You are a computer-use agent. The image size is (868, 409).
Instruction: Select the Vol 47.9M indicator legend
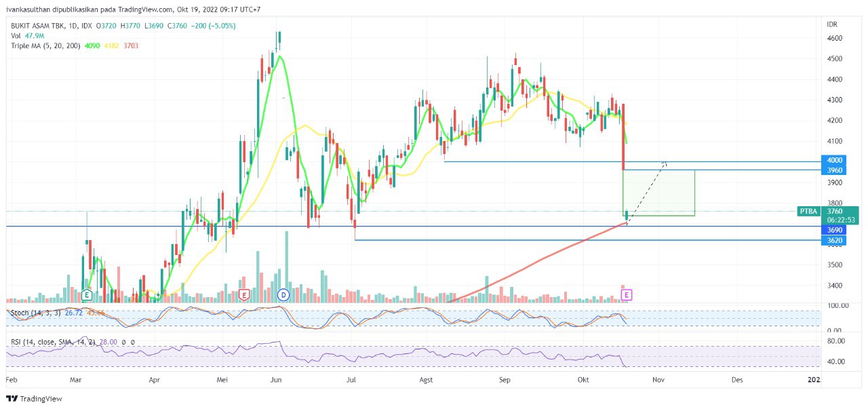click(28, 36)
